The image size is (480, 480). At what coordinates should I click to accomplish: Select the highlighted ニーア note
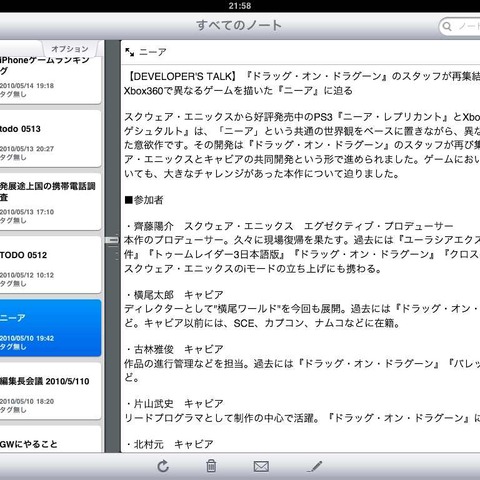(50, 328)
